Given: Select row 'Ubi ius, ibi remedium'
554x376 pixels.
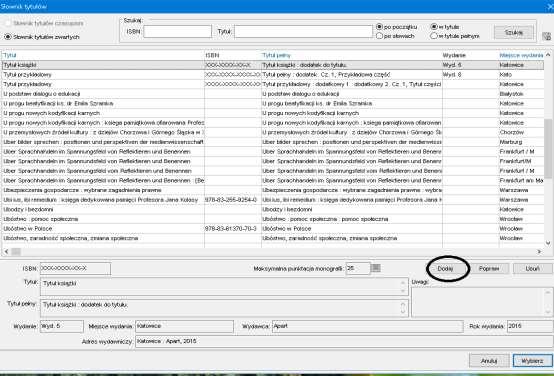Looking at the screenshot, I should tap(272, 200).
